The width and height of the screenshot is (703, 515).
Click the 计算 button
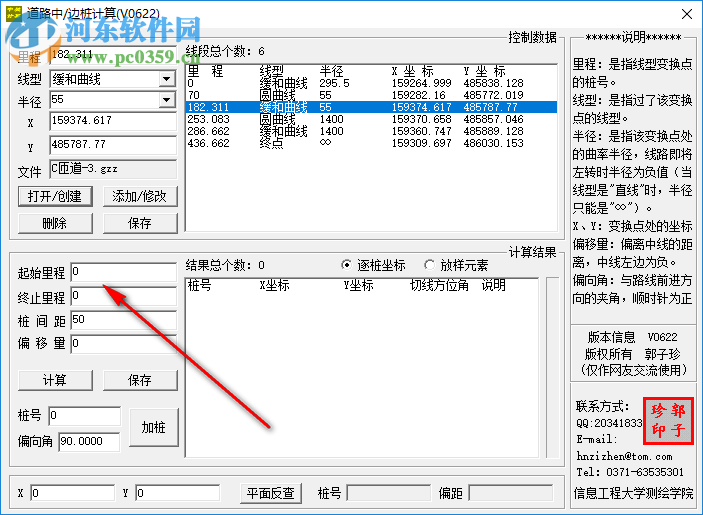pos(55,380)
